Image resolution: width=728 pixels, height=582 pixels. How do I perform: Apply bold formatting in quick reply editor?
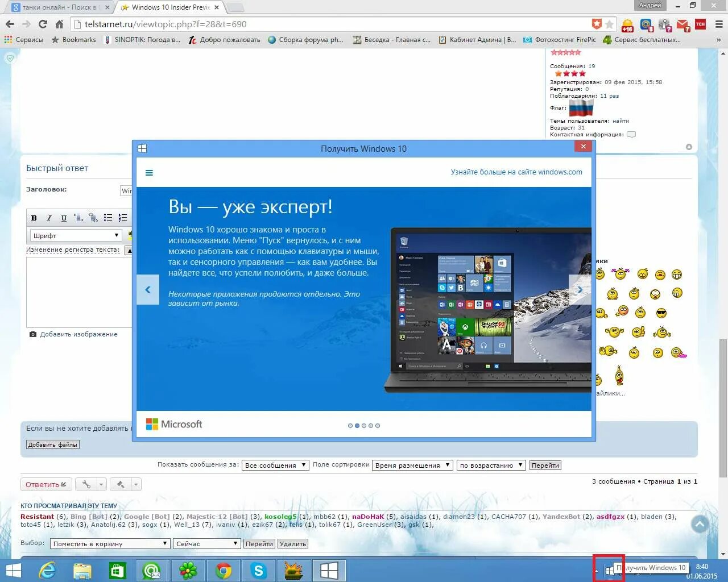[34, 218]
